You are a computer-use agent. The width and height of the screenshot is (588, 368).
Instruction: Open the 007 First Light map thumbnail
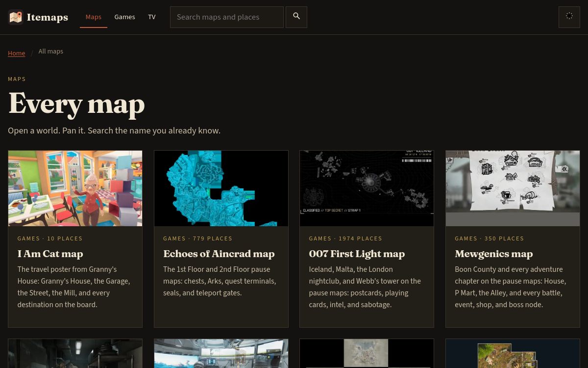point(367,188)
